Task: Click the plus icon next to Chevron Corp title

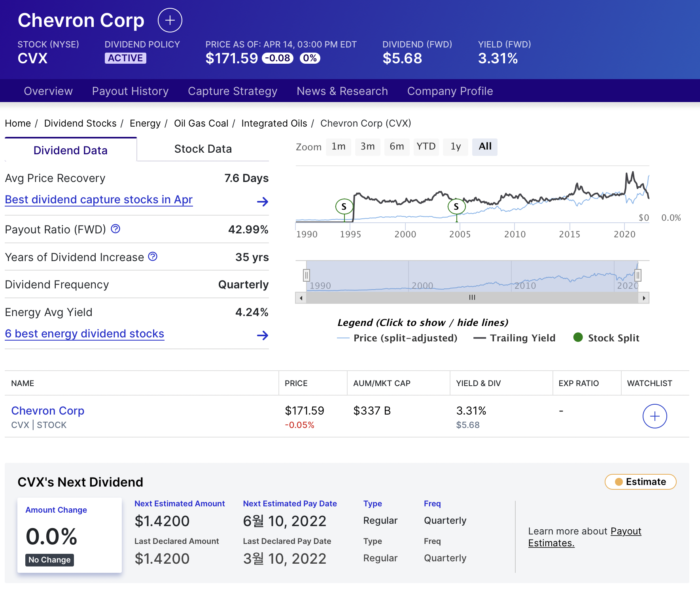Action: (169, 20)
